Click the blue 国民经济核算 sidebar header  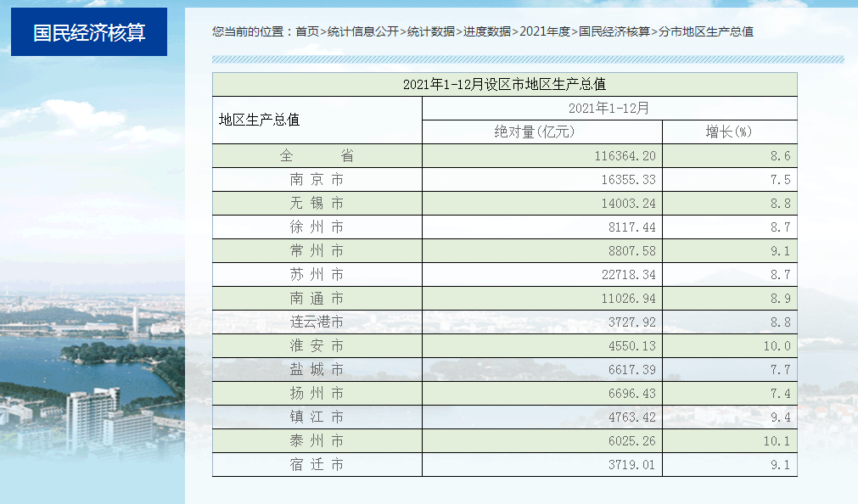(89, 32)
